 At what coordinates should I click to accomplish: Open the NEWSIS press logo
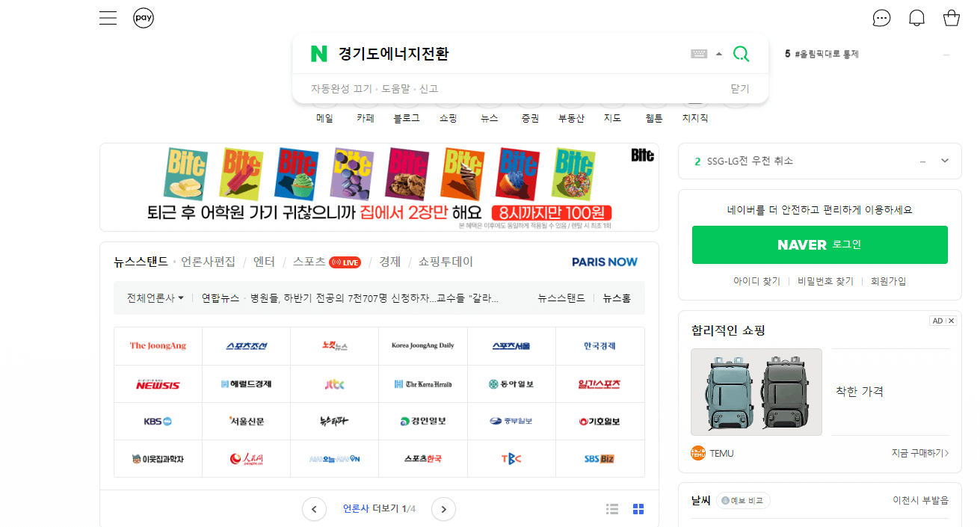pos(158,384)
